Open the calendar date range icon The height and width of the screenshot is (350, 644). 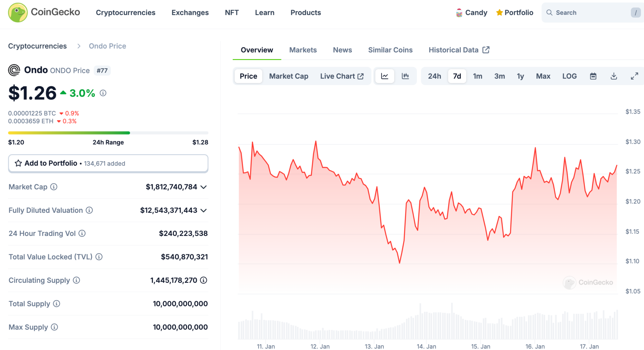(x=593, y=76)
